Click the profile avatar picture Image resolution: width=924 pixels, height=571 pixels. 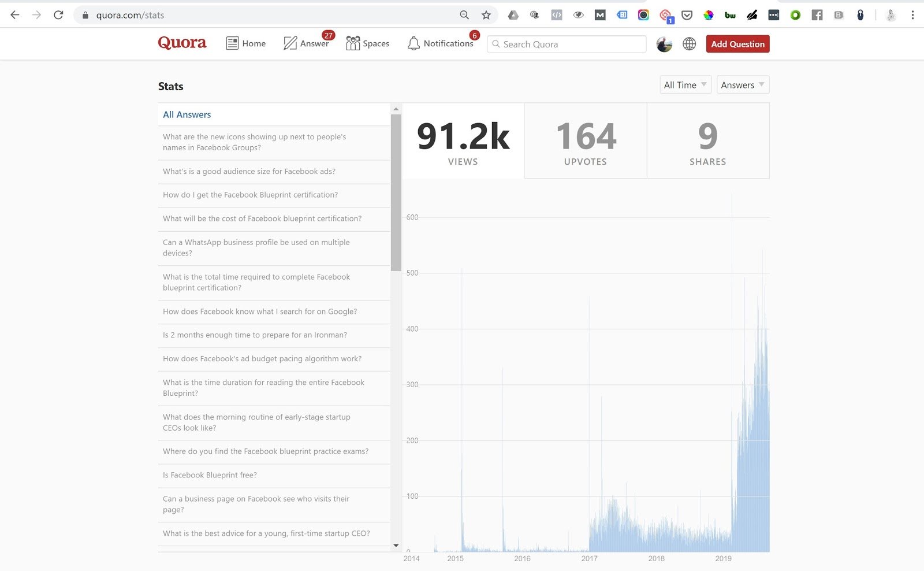664,44
